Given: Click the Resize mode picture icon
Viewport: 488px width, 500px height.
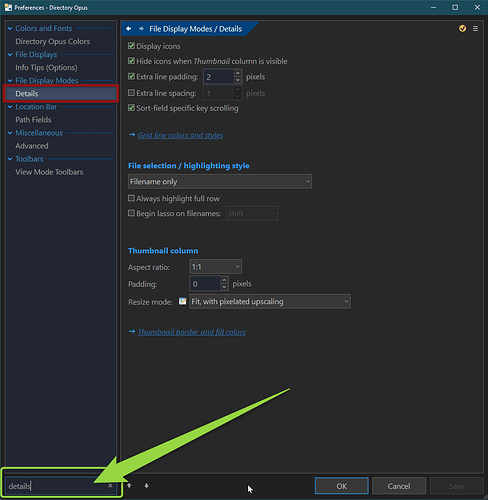Looking at the screenshot, I should click(182, 301).
